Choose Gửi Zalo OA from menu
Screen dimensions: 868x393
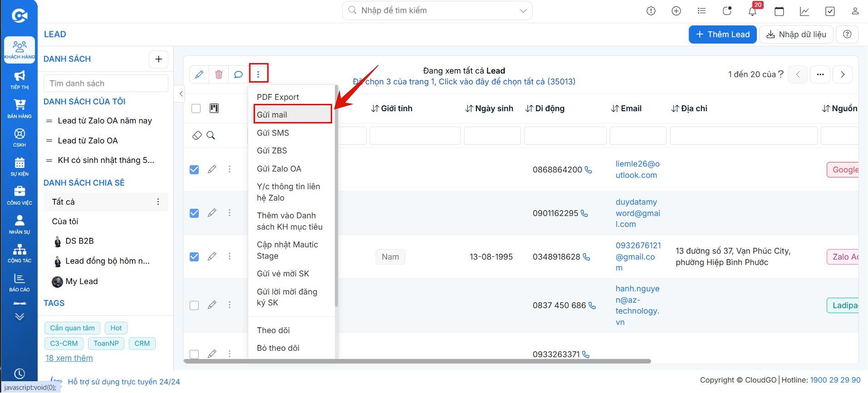pyautogui.click(x=291, y=169)
